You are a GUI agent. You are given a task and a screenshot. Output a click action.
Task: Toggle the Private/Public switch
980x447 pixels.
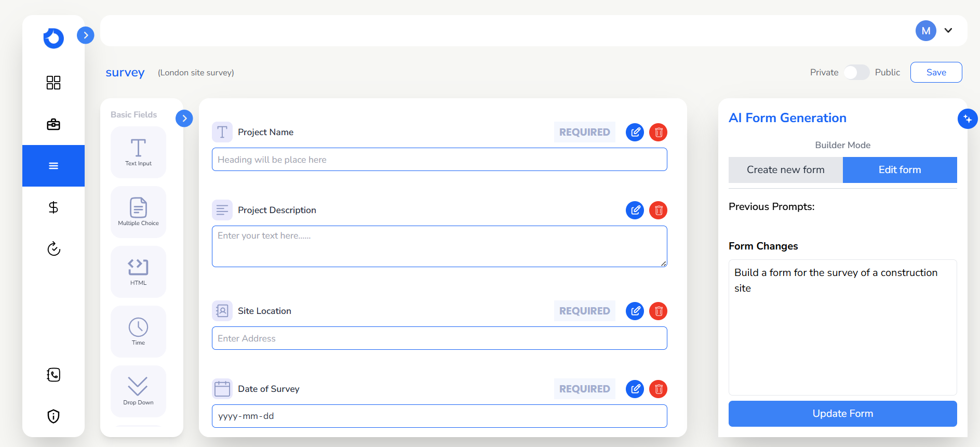(x=856, y=72)
